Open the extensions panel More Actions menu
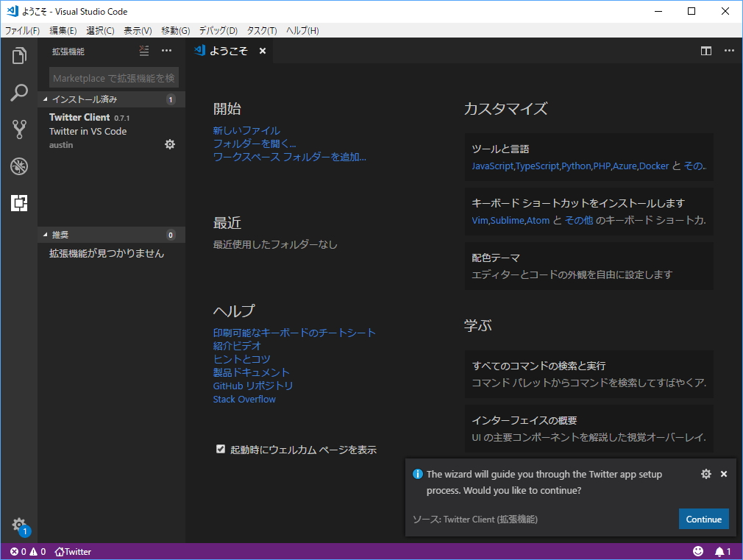This screenshot has width=743, height=560. tap(166, 50)
